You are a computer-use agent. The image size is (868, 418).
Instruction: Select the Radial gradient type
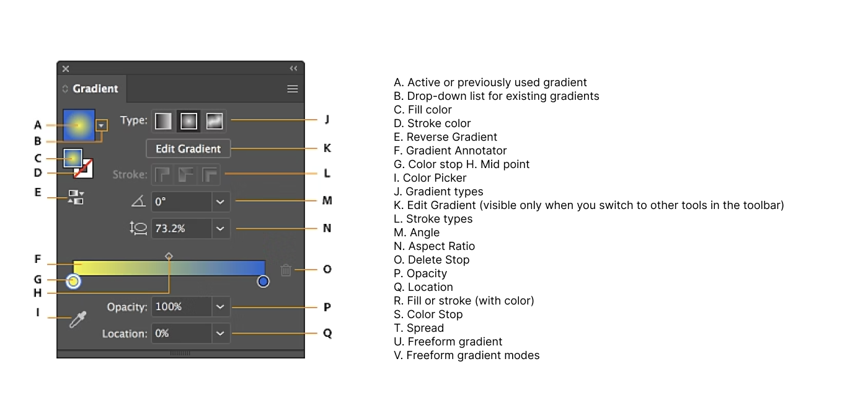188,120
